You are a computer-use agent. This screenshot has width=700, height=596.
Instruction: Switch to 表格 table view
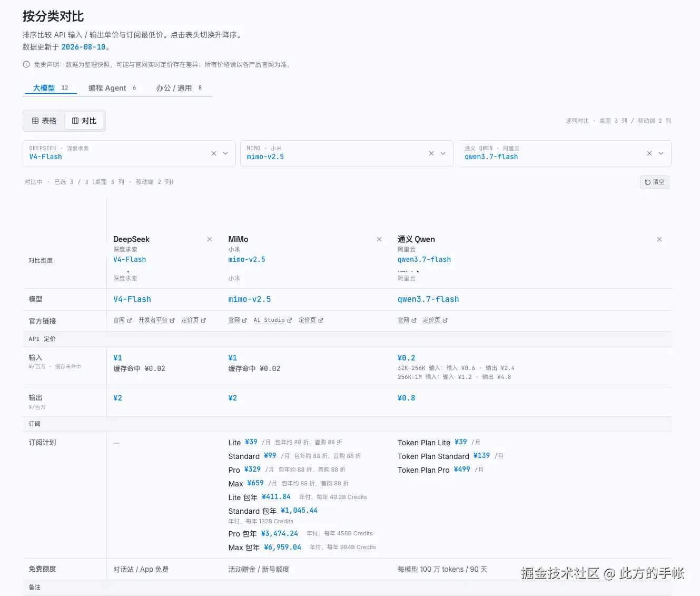(44, 121)
